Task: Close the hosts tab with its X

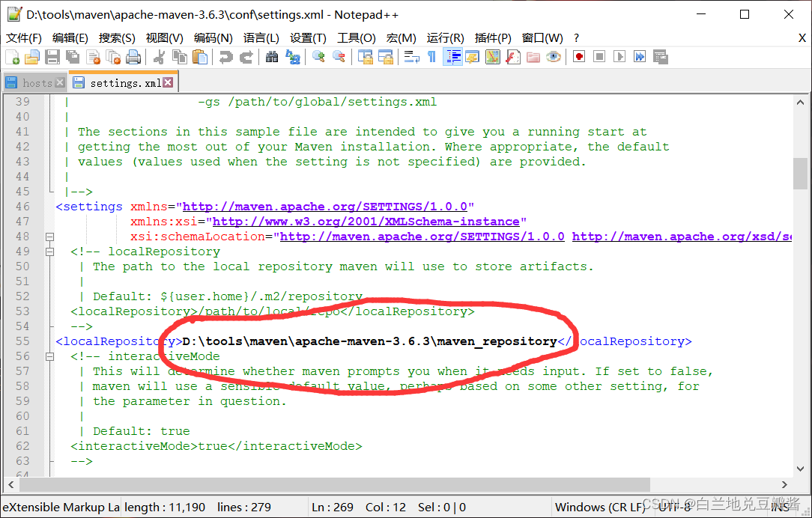Action: [x=60, y=82]
